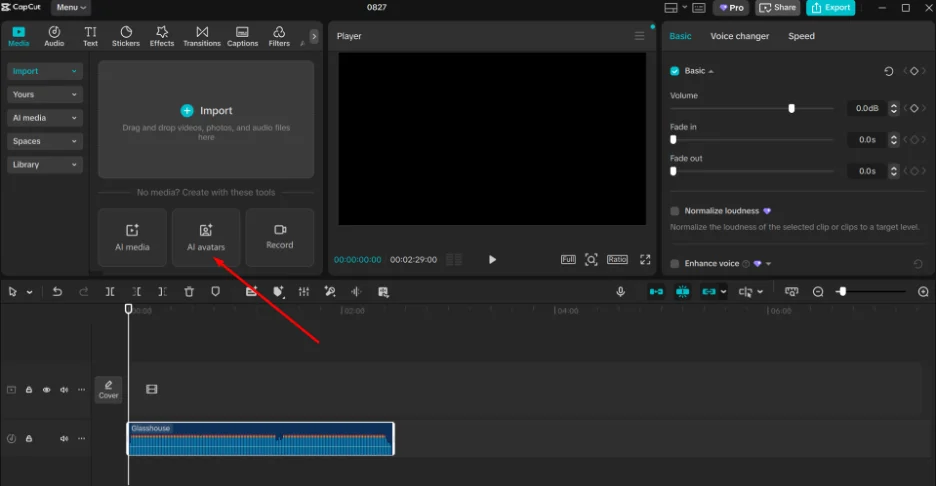The image size is (936, 486).
Task: Click the Cover button on the timeline
Action: coord(108,389)
